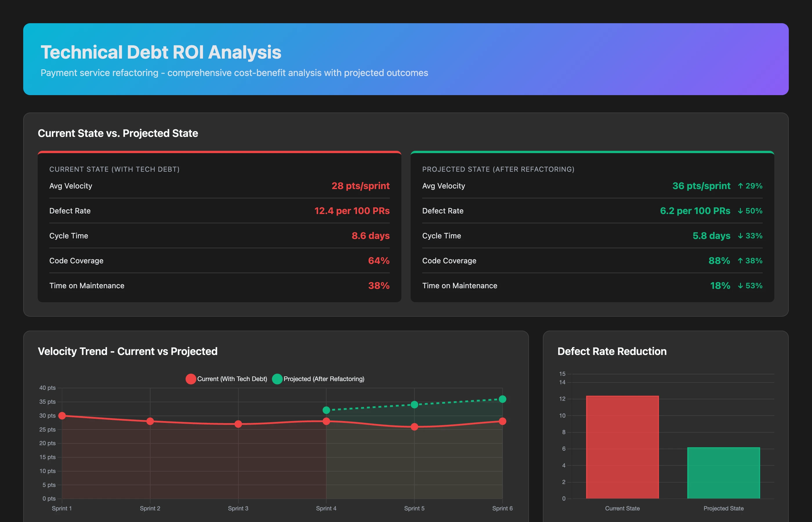Screen dimensions: 812x522
Task: Select Sprint 6 red current velocity point
Action: click(503, 421)
